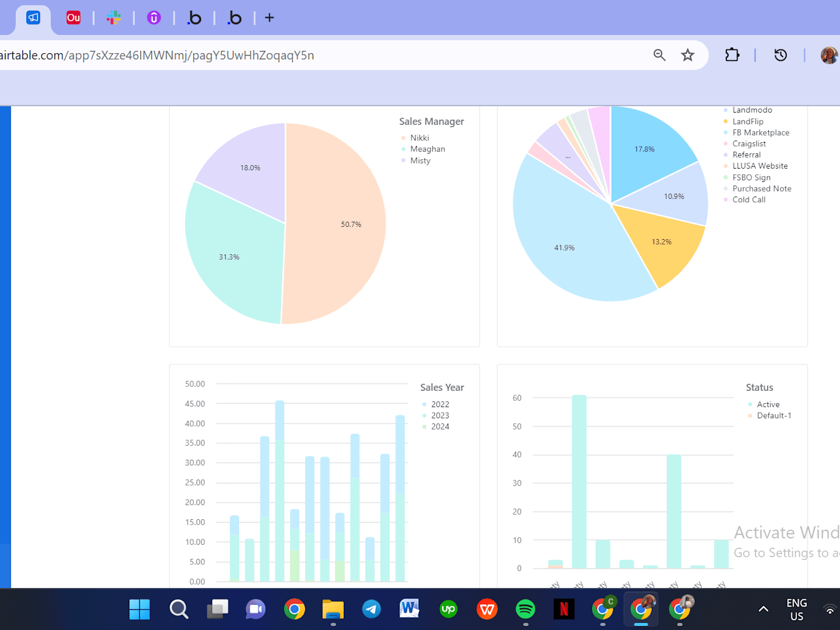Open the browser extensions puzzle icon
Viewport: 840px width, 630px height.
tap(732, 55)
